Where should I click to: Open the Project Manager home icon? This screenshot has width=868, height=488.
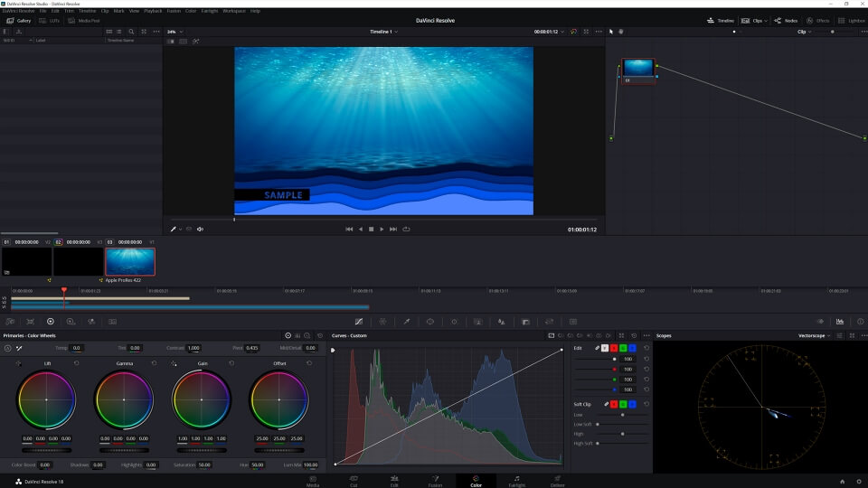pyautogui.click(x=843, y=482)
